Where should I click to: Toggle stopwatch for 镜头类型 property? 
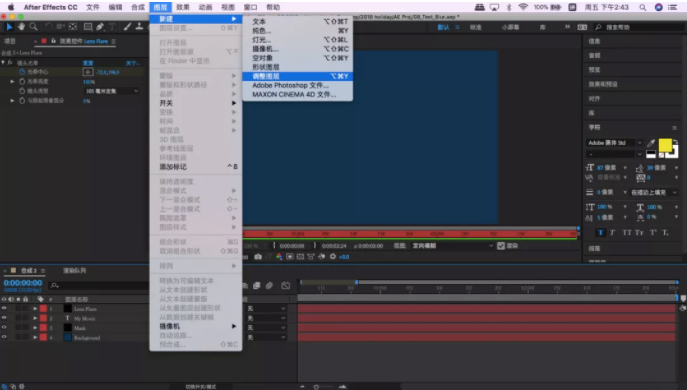pyautogui.click(x=22, y=91)
